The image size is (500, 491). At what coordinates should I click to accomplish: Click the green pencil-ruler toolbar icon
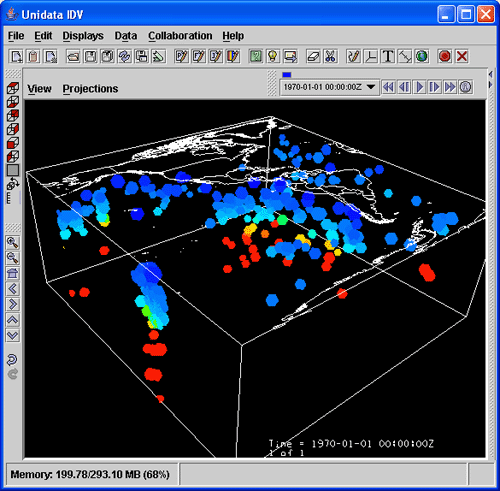(x=159, y=56)
